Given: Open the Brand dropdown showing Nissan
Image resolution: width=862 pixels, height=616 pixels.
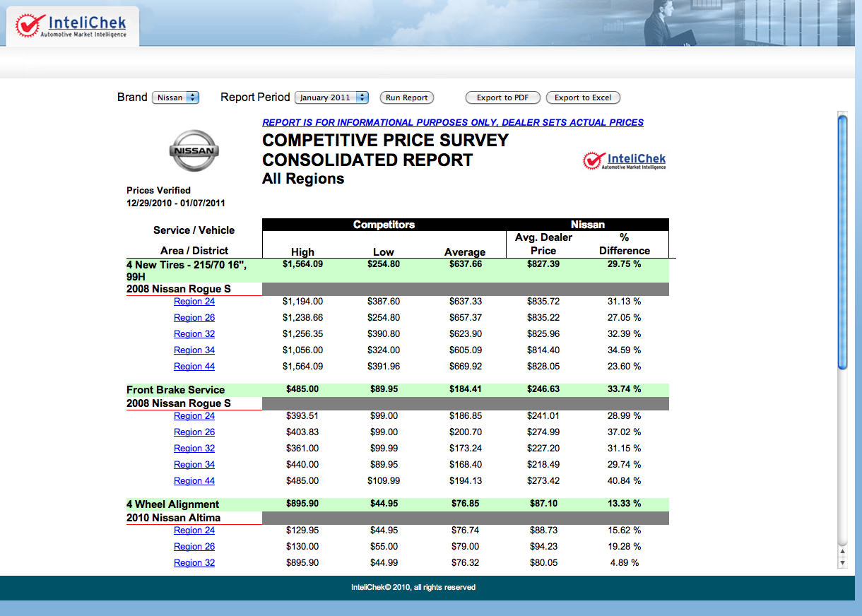Looking at the screenshot, I should pos(176,97).
